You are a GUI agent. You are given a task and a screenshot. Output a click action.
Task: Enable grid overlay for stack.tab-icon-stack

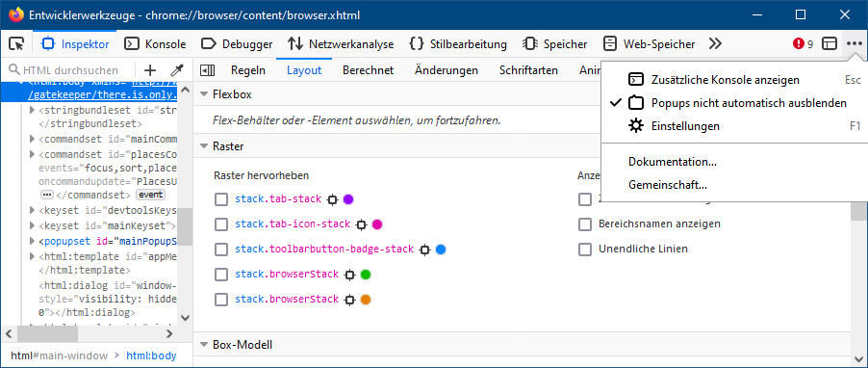click(x=221, y=224)
